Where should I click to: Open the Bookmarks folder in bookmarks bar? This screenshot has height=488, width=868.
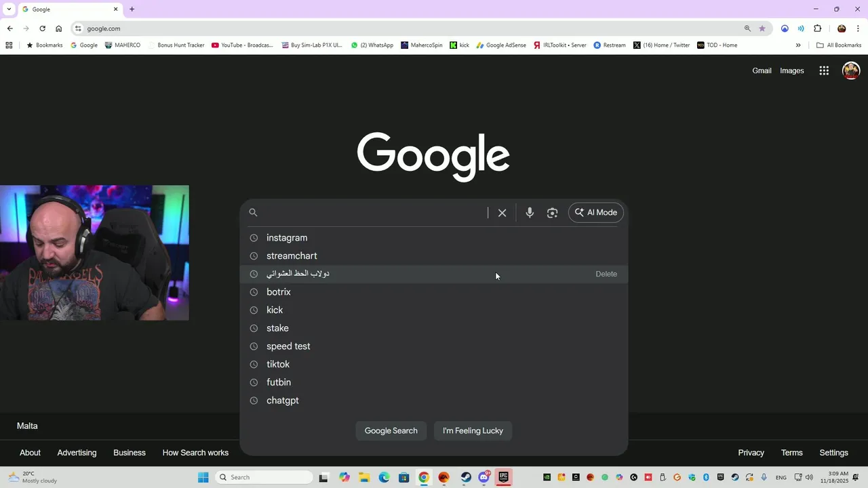click(x=44, y=45)
